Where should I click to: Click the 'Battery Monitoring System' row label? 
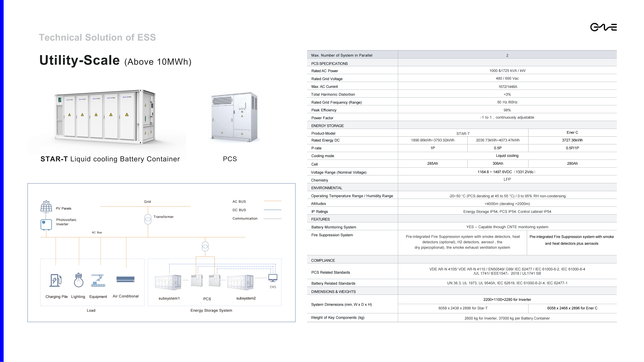tap(334, 227)
